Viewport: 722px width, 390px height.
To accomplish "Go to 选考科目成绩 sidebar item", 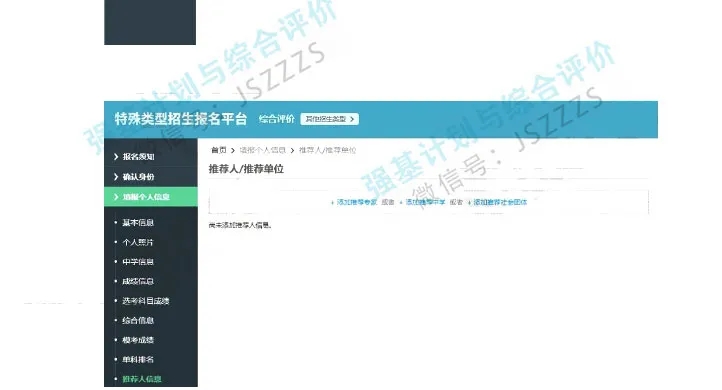I will pyautogui.click(x=146, y=301).
